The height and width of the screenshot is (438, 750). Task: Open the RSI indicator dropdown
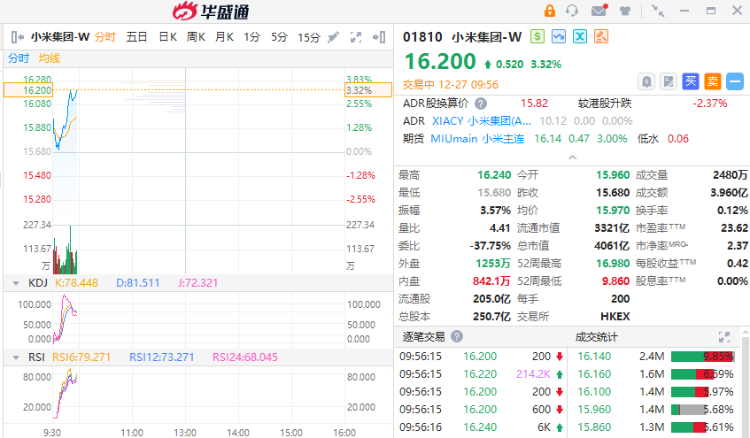[x=15, y=356]
